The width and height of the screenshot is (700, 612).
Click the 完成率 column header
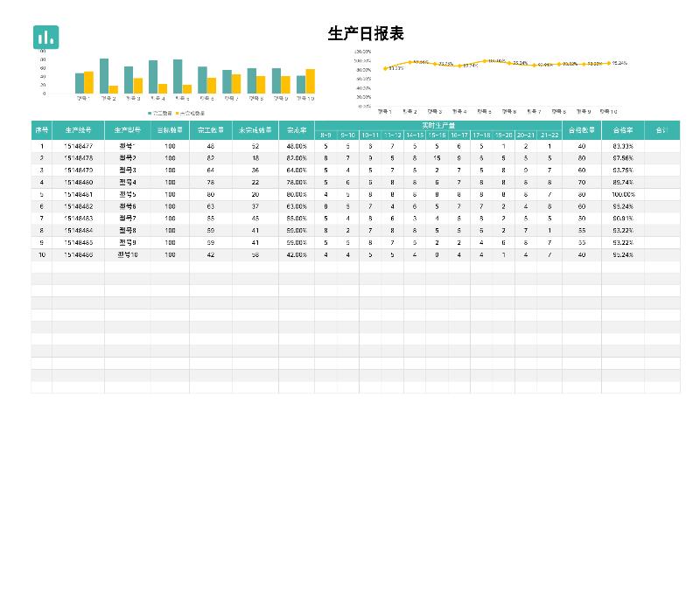tap(297, 130)
